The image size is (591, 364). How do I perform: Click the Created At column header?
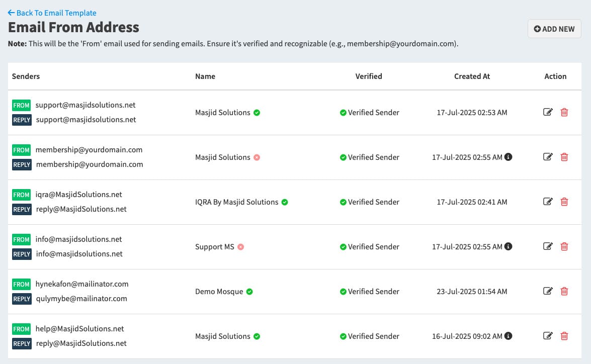[472, 76]
